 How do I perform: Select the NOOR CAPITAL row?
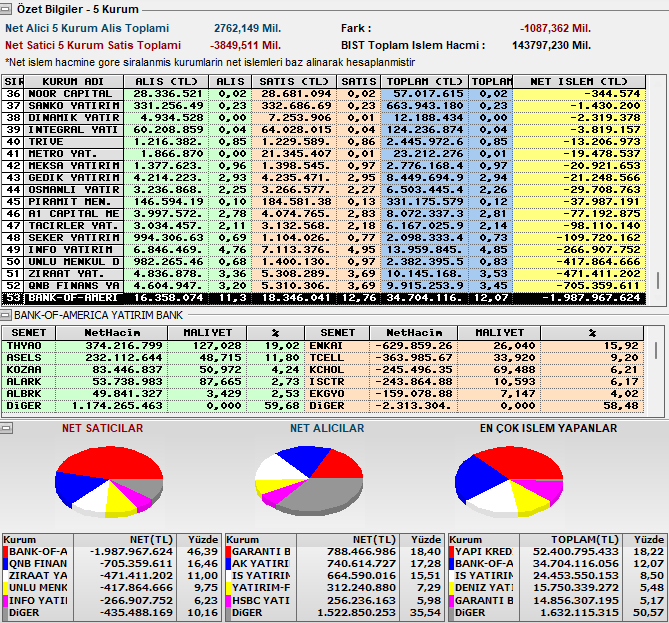click(x=323, y=94)
